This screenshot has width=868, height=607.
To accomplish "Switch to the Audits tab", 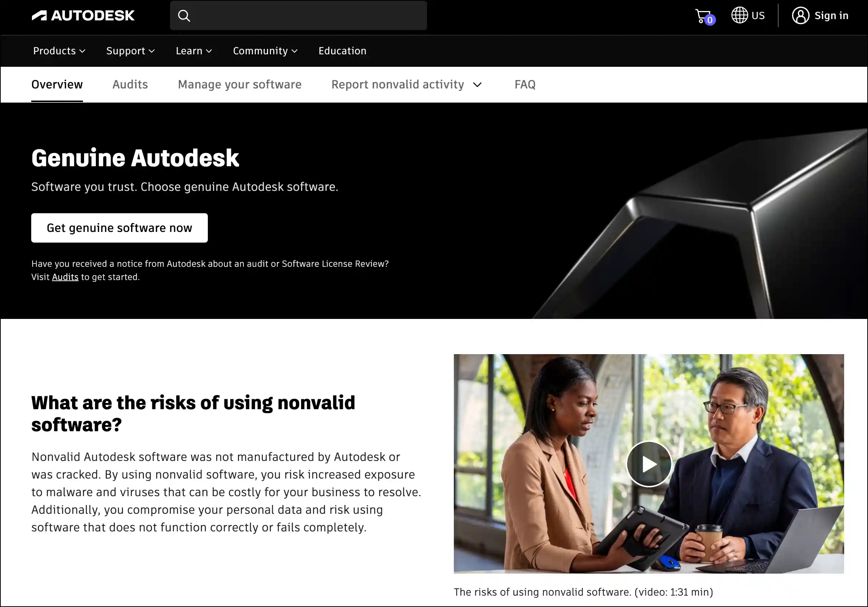I will point(130,84).
